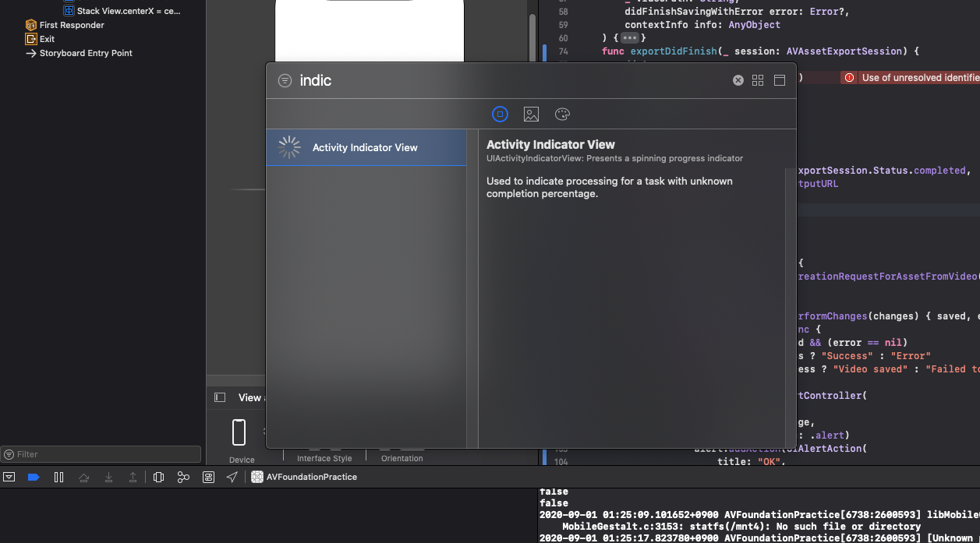Switch library to icon grid view
This screenshot has width=980, height=543.
point(758,80)
